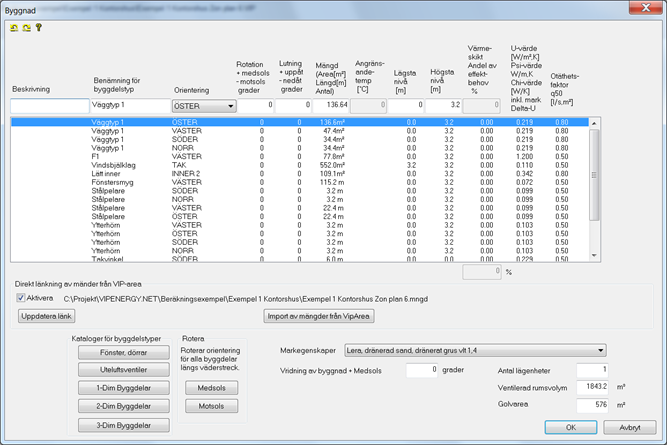Select the Stålpelare VÄSTER row
This screenshot has width=667, height=445.
point(300,208)
